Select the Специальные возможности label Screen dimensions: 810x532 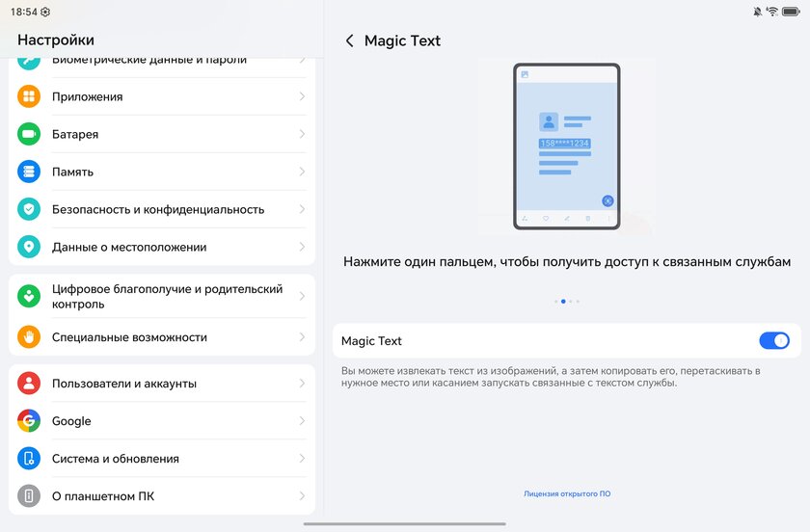pyautogui.click(x=129, y=337)
